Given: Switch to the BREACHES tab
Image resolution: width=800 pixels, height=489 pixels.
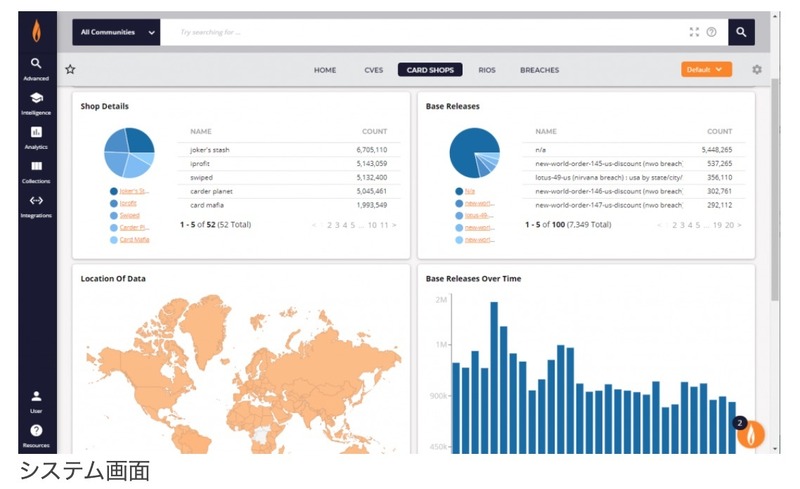Looking at the screenshot, I should pos(539,70).
